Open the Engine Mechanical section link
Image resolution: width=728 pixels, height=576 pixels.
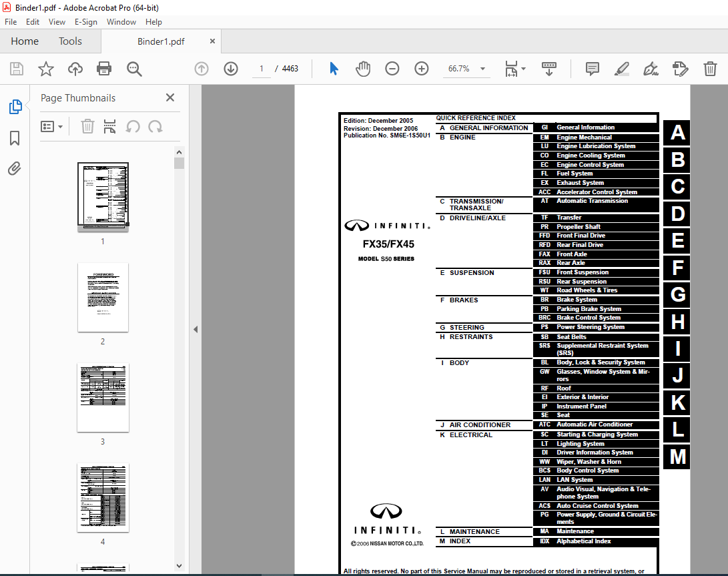click(596, 137)
